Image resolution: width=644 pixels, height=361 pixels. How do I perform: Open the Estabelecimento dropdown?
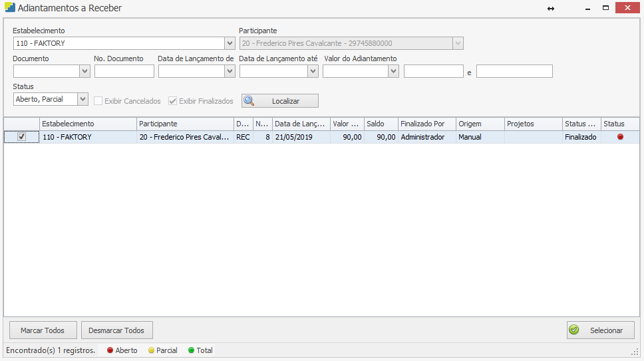(x=230, y=44)
